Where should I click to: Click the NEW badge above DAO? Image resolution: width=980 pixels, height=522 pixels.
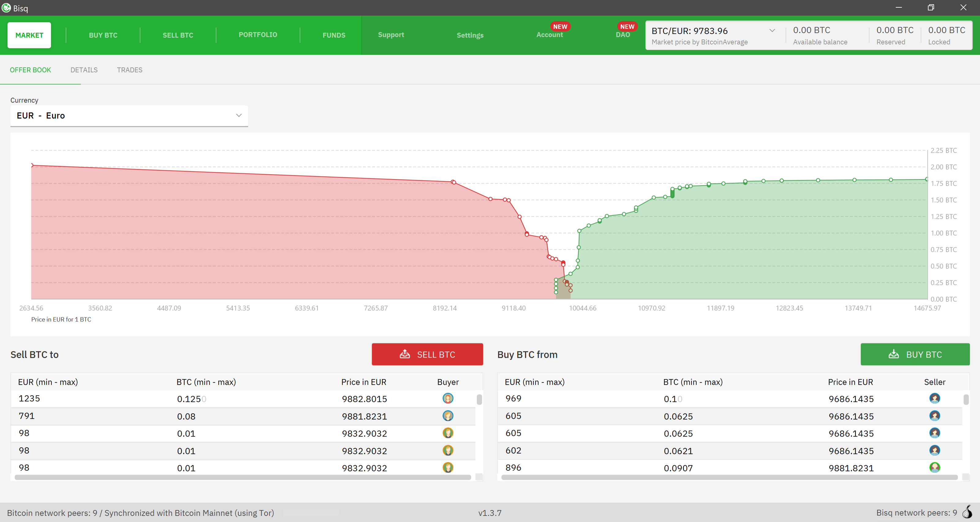(627, 26)
